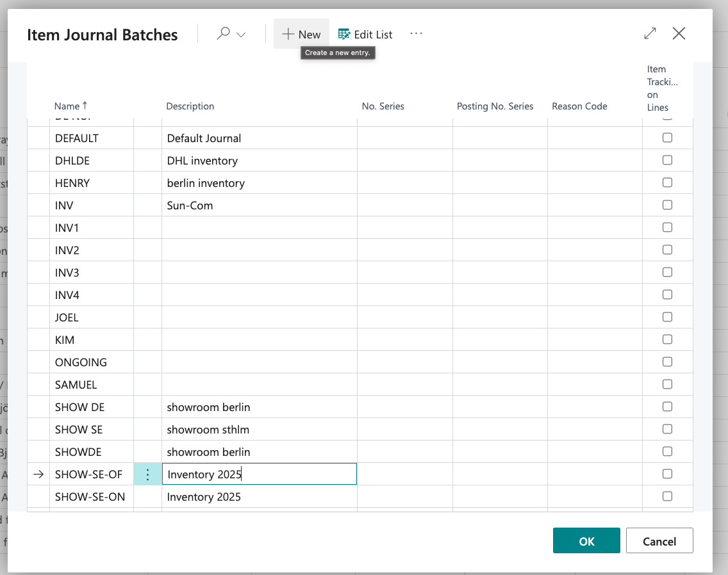Expand the search dropdown chevron
The width and height of the screenshot is (728, 575).
[x=241, y=35]
